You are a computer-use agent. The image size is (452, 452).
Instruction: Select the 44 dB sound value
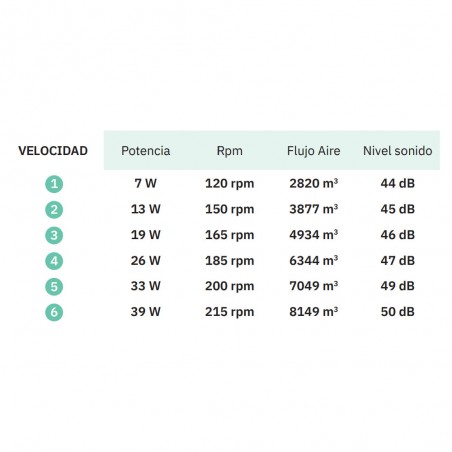coord(398,183)
